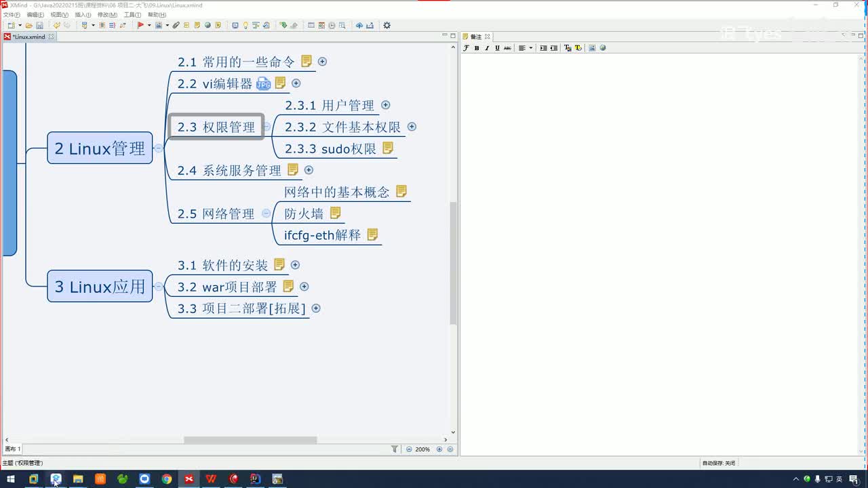This screenshot has width=868, height=488.
Task: Upload the map with the cloud icon
Action: point(359,26)
